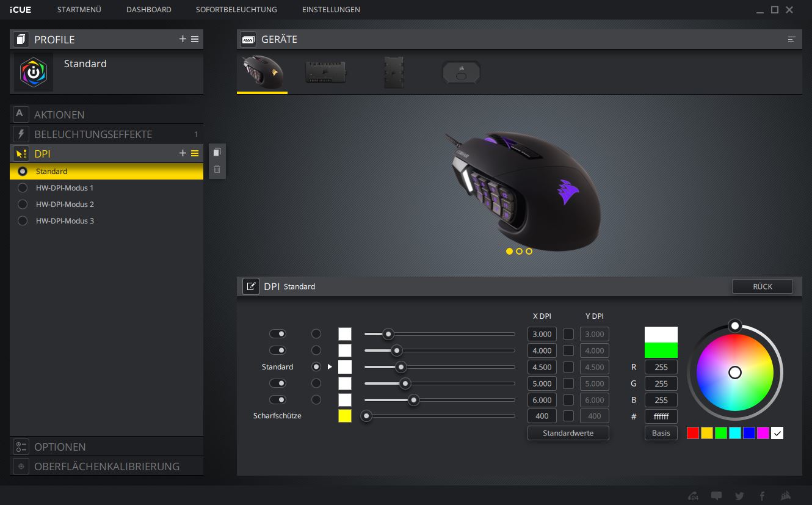Select the Standard DPI preset row
Screen dimensions: 812x505
(106, 172)
